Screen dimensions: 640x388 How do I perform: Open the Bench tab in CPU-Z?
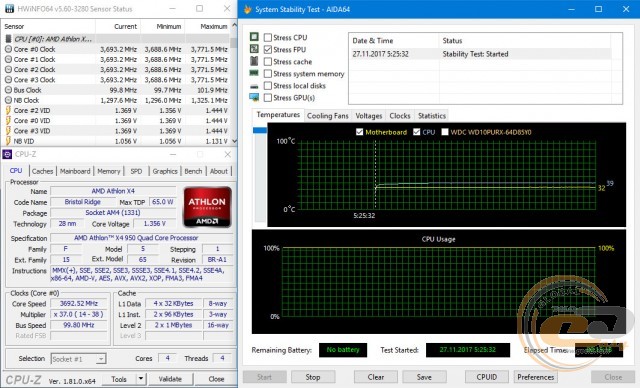(193, 171)
